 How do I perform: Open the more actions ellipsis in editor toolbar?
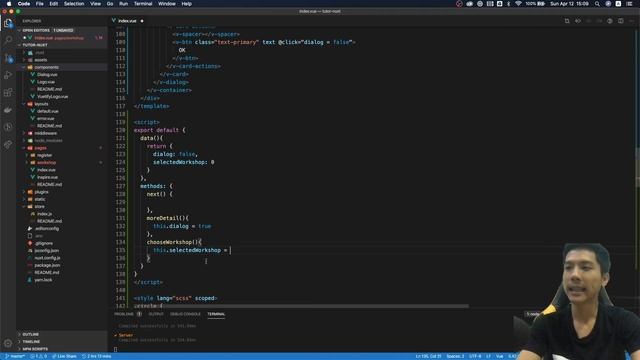click(631, 21)
